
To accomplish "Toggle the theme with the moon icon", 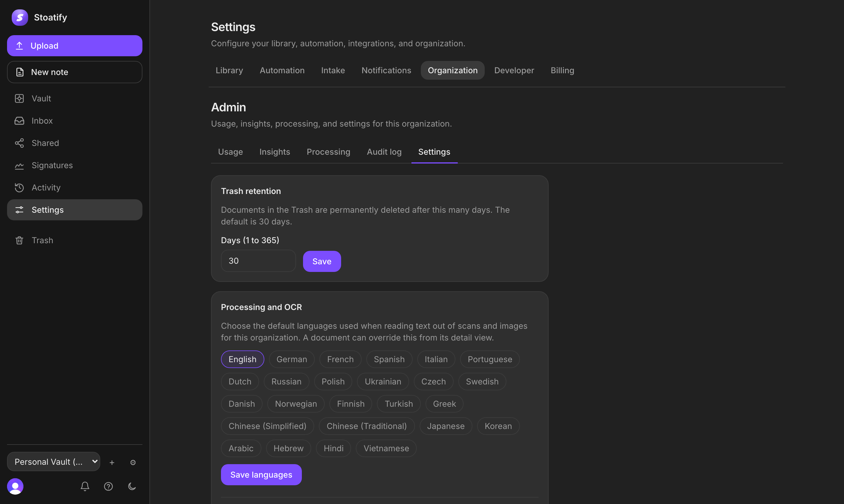I will point(132,486).
